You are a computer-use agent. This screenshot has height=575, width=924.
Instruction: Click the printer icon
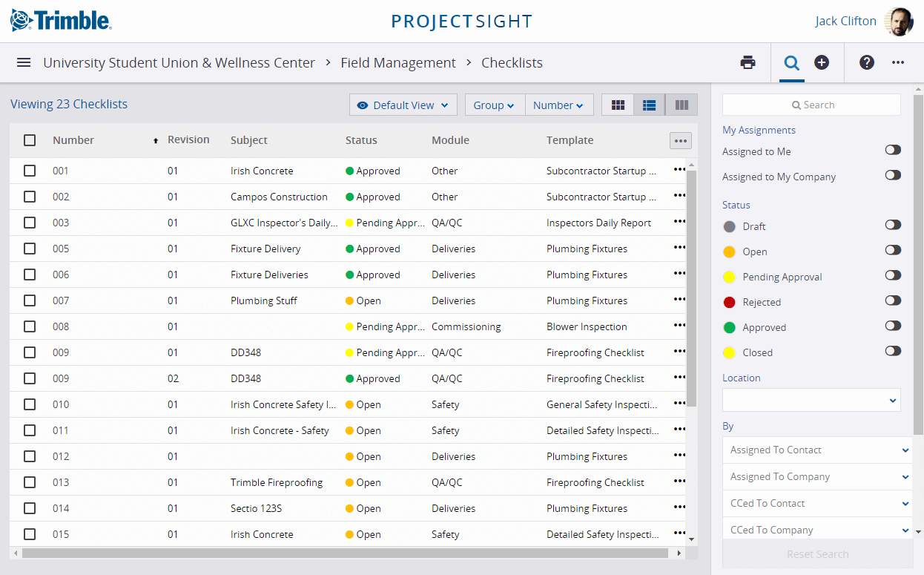748,62
